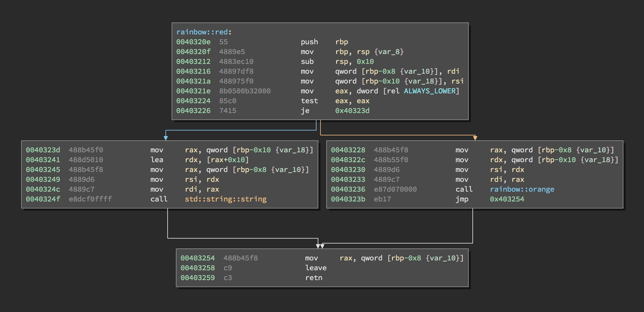Select the retn instruction mnemonic

point(313,278)
